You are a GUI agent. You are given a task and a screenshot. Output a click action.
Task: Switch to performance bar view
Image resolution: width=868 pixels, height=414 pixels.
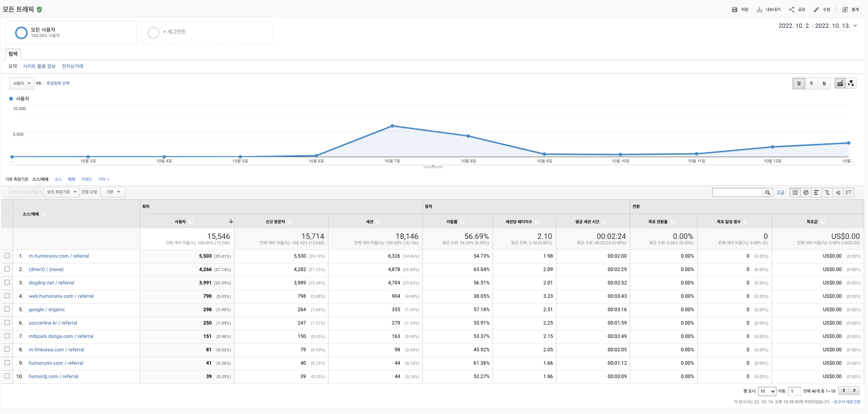pos(816,193)
